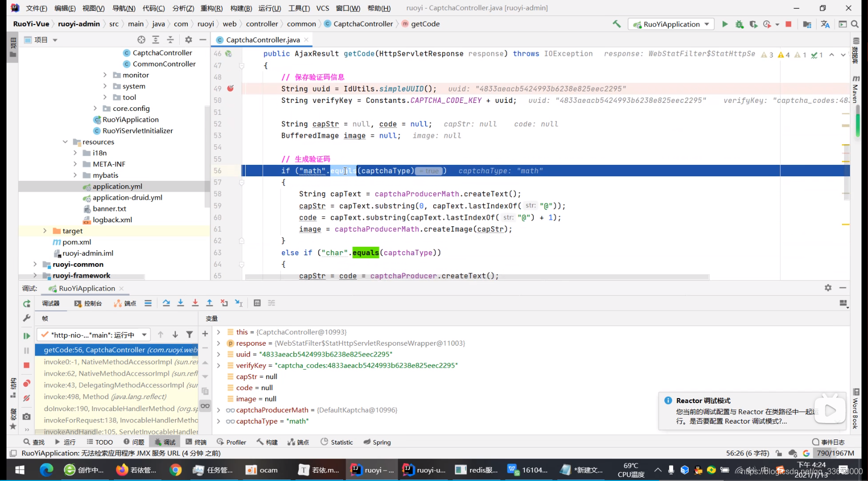Open the 导航(N) menu
The image size is (868, 481).
tap(123, 8)
